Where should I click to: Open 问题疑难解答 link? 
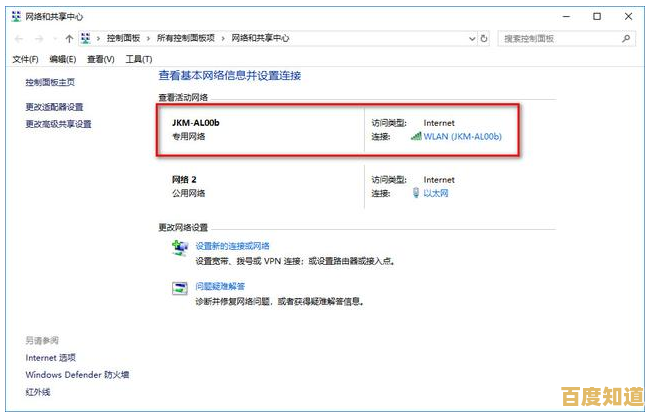pyautogui.click(x=220, y=286)
